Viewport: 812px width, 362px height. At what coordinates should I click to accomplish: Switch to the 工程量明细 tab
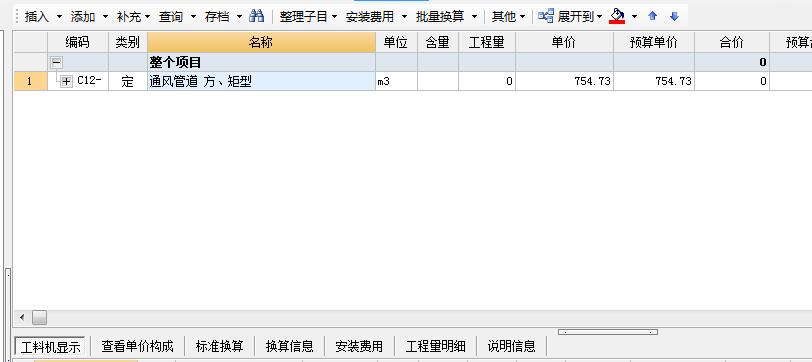pos(436,346)
